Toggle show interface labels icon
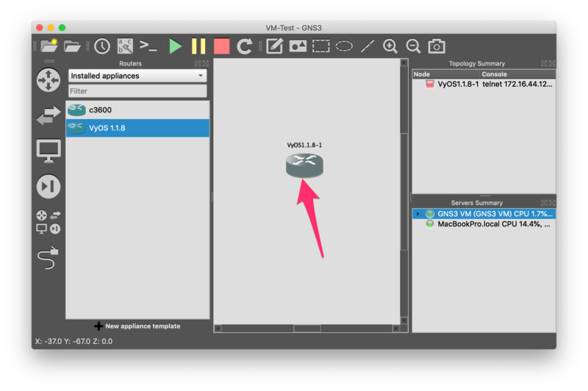 125,46
